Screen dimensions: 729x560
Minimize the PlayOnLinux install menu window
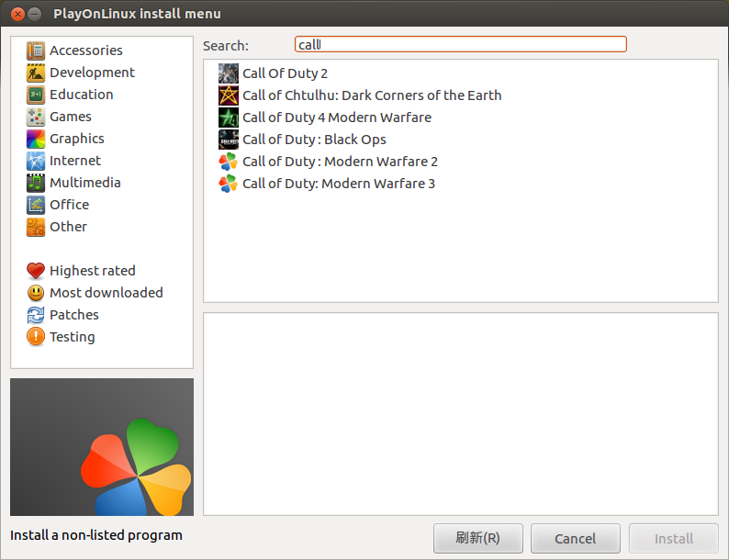coord(34,14)
